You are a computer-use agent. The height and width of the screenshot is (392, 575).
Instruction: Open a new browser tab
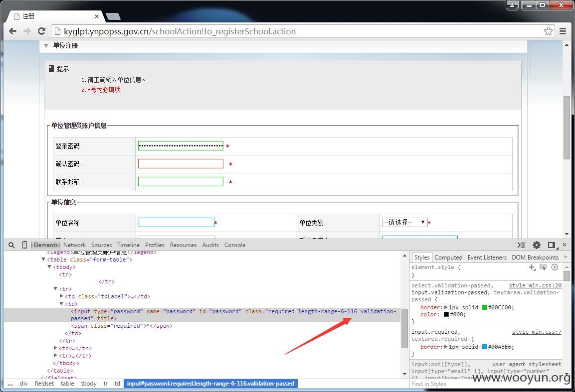(x=113, y=16)
